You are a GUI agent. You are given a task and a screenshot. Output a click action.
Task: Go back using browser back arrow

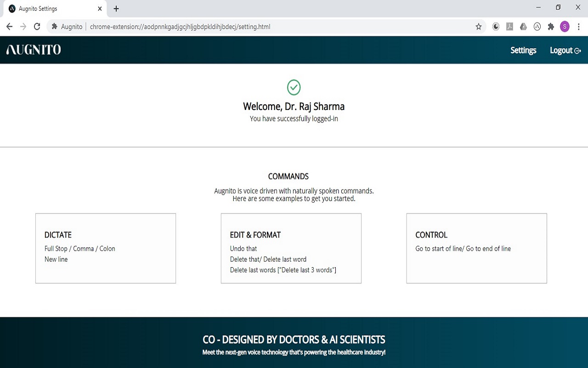(x=9, y=27)
